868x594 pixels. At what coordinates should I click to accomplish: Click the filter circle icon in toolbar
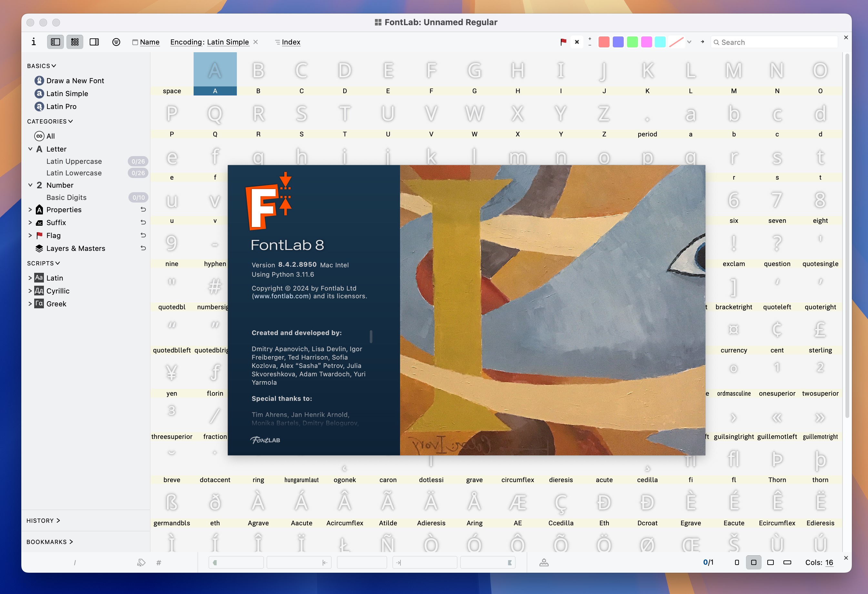coord(116,42)
